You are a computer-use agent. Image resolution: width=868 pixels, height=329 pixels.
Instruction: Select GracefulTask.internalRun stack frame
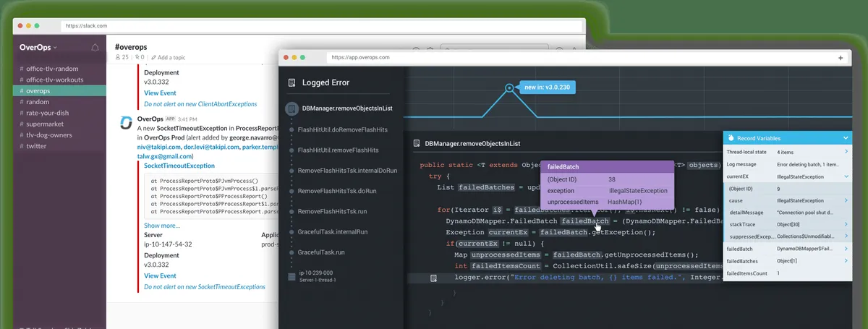[332, 232]
